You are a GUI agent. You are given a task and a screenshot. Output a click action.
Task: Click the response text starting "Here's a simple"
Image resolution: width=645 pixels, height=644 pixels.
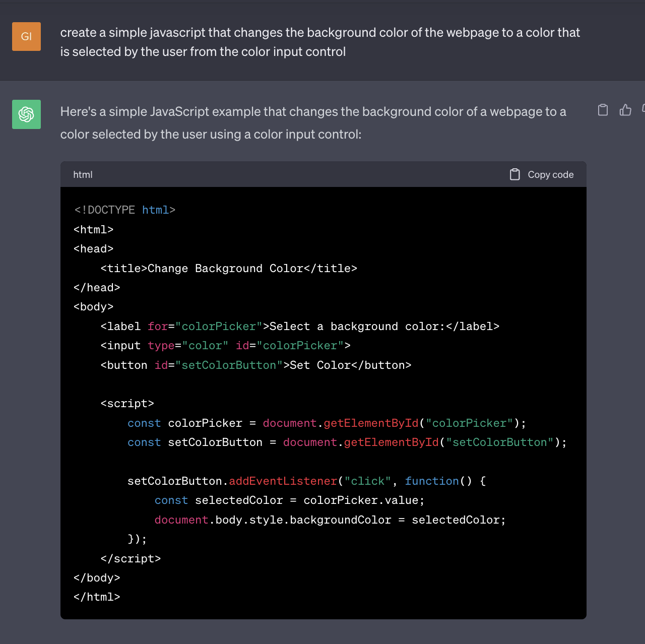point(312,122)
